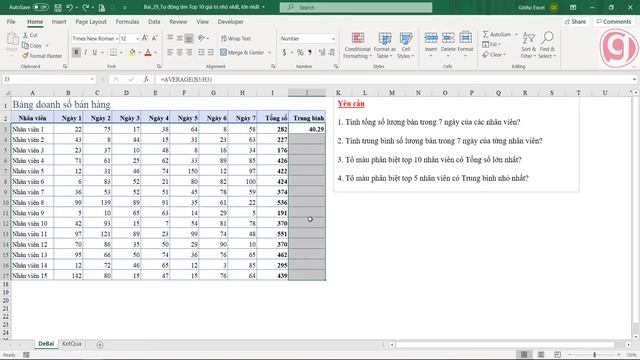
Task: Apply the yellow Fill Color swatch
Action: pos(132,53)
